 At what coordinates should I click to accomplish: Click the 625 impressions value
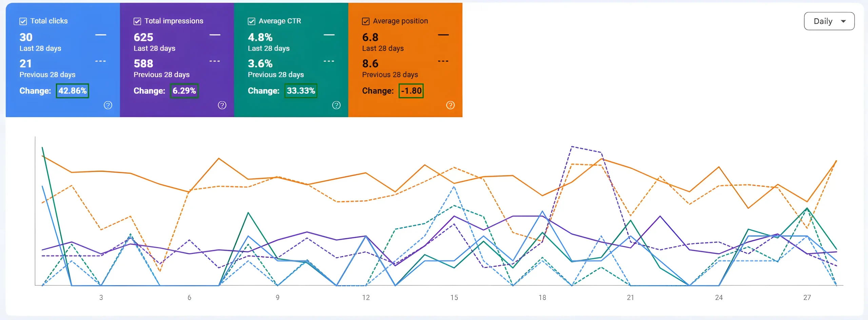point(143,37)
